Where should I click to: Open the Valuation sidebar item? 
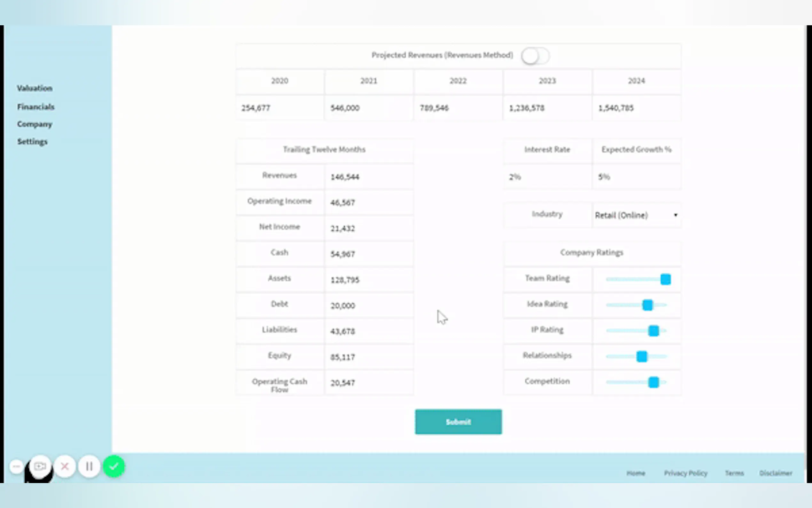35,88
